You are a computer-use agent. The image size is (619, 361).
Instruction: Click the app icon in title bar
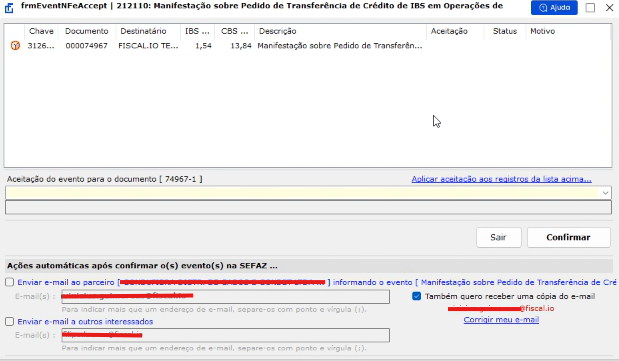pyautogui.click(x=9, y=8)
